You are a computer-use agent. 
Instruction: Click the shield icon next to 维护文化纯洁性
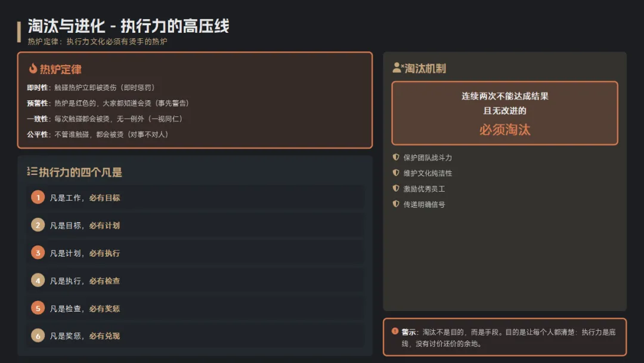(x=396, y=173)
